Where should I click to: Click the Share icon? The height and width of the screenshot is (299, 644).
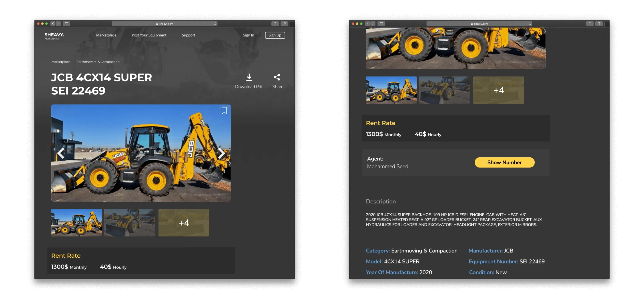pyautogui.click(x=277, y=77)
